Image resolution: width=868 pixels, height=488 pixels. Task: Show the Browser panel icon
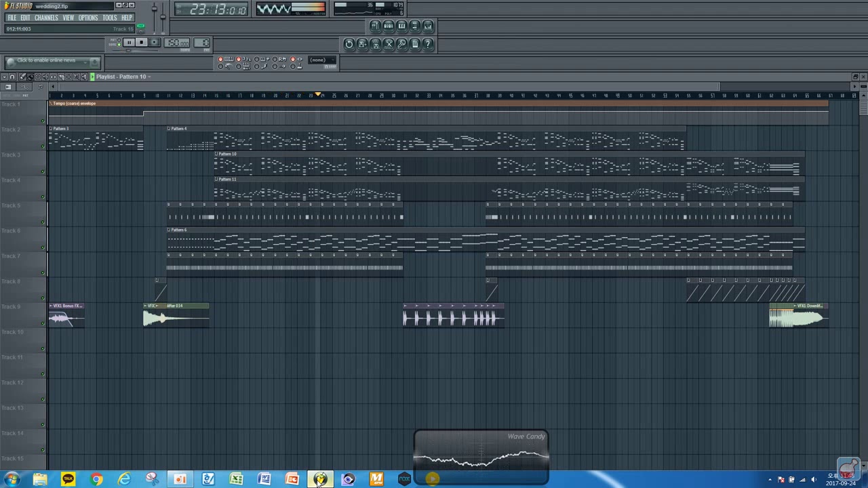pos(414,26)
